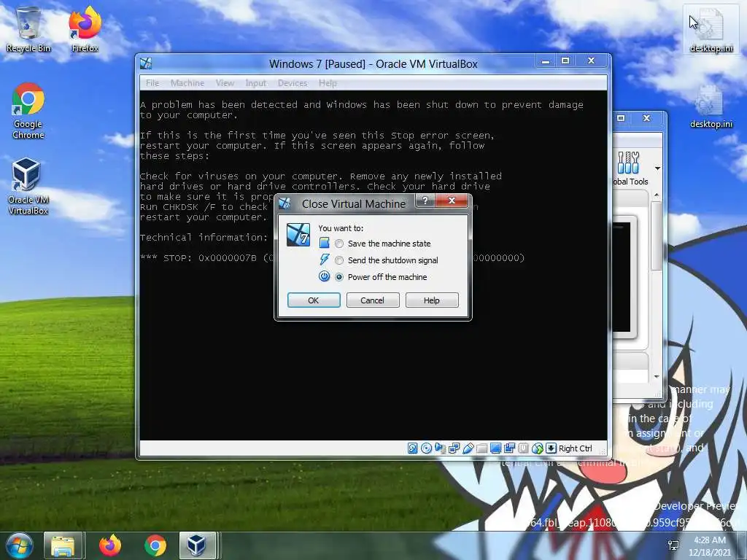This screenshot has height=560, width=747.
Task: Select the Firefox desktop shortcut
Action: pos(85,29)
